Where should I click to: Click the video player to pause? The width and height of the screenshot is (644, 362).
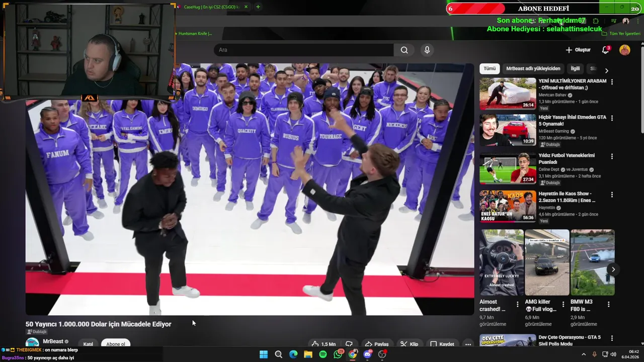(250, 189)
